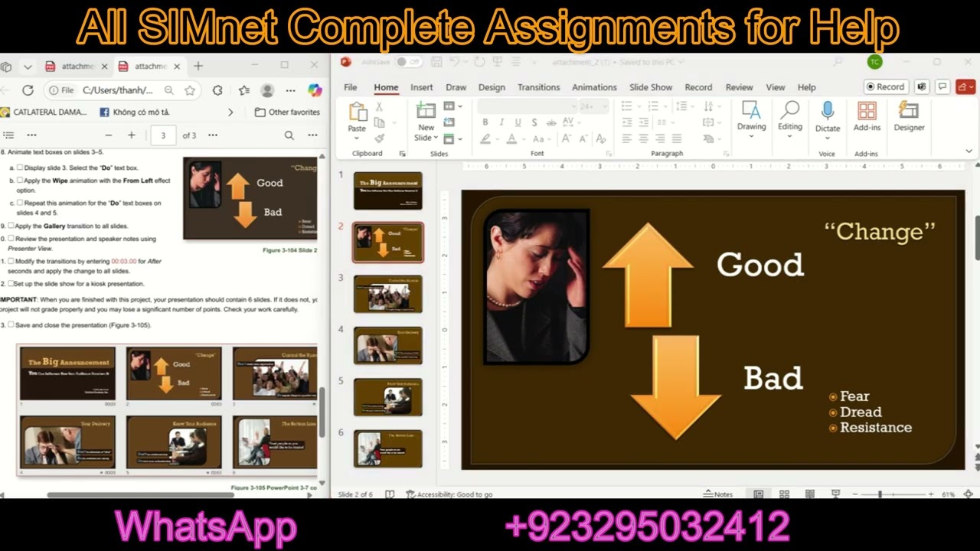Toggle the AutoSave switch
980x551 pixels.
click(409, 62)
